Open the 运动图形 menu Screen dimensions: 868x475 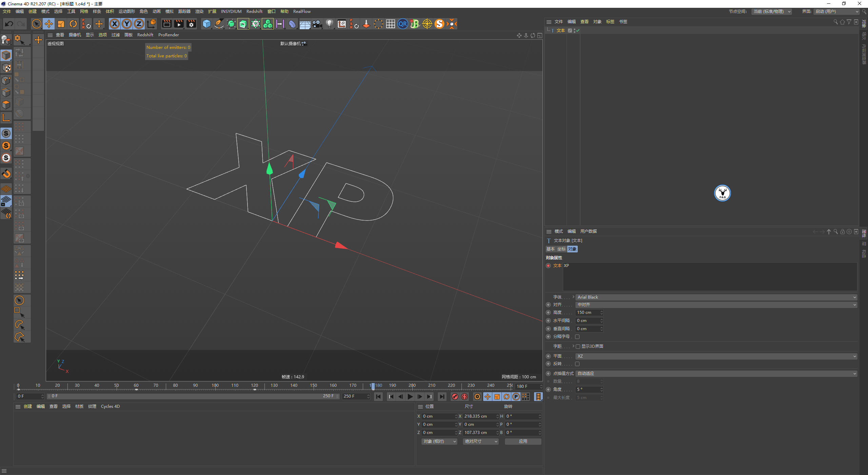coord(126,12)
